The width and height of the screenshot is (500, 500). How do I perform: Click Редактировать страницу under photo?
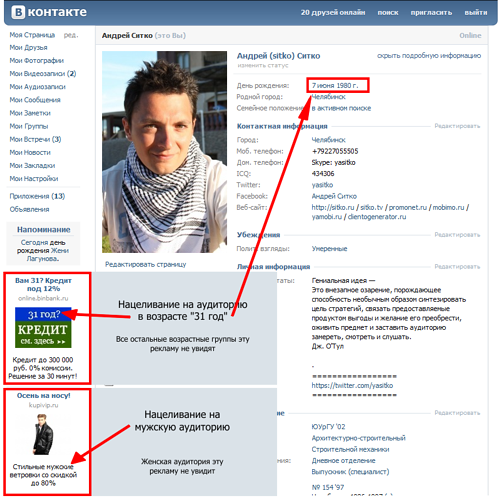tap(146, 264)
